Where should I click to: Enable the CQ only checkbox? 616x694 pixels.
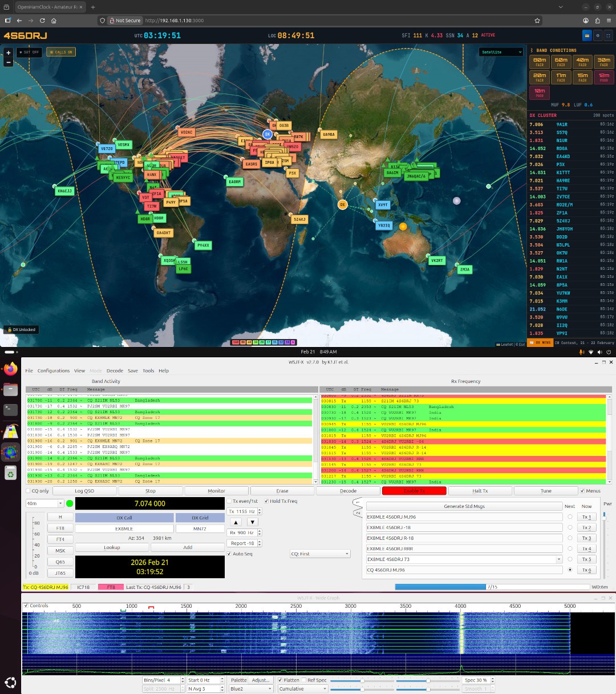[x=29, y=491]
